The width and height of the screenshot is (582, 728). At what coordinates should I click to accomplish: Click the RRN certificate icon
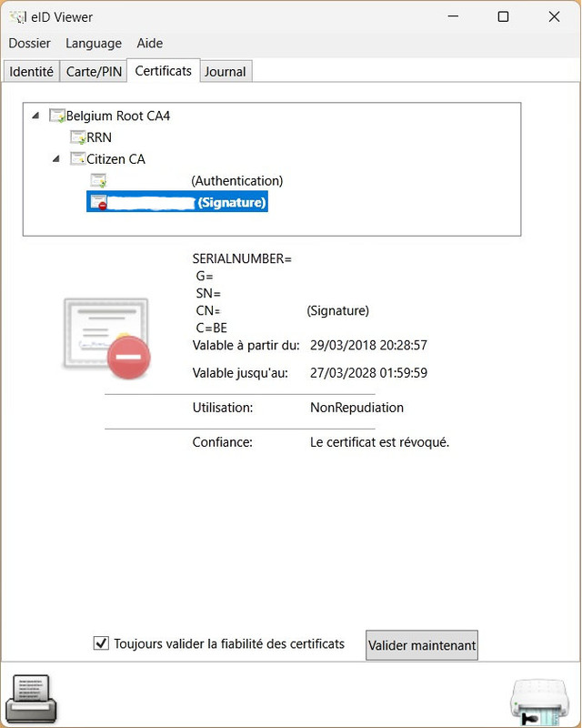[78, 137]
